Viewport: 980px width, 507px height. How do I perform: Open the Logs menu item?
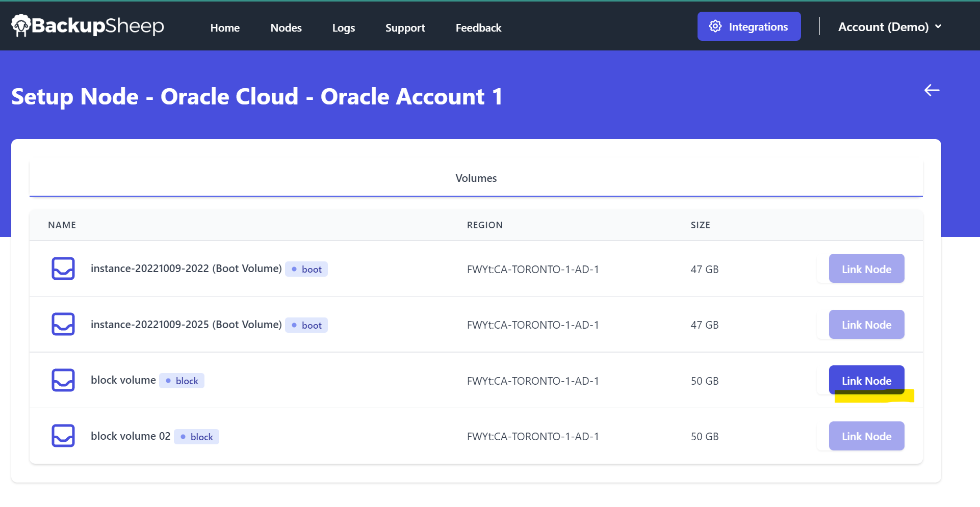pos(344,28)
